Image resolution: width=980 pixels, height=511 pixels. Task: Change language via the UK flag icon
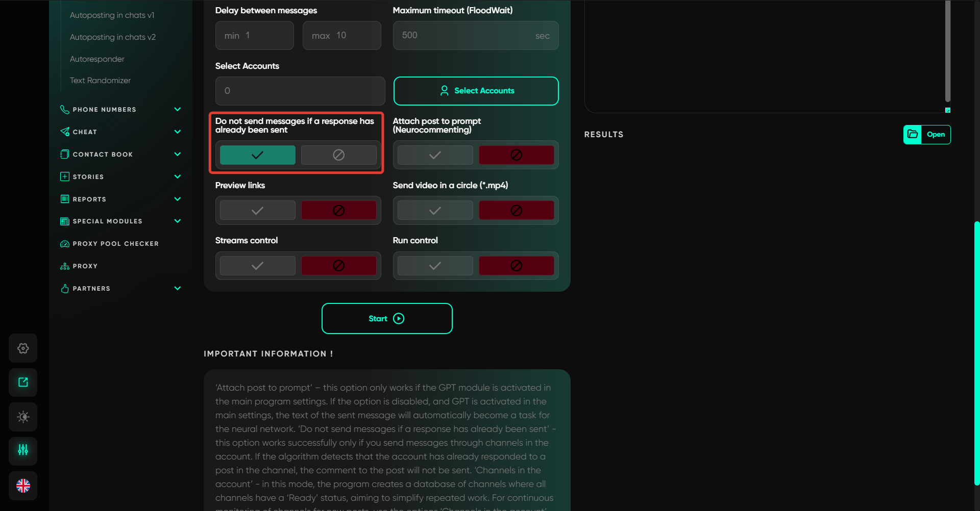pyautogui.click(x=23, y=486)
